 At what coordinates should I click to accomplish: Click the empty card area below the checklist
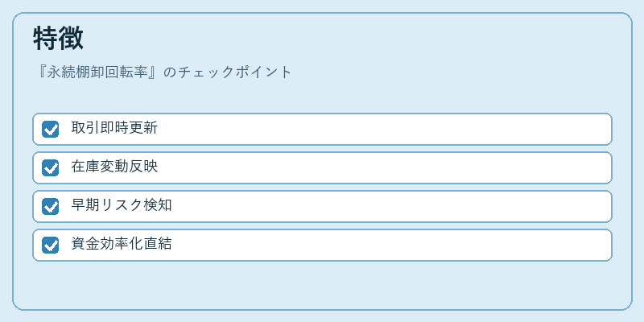pyautogui.click(x=322, y=284)
